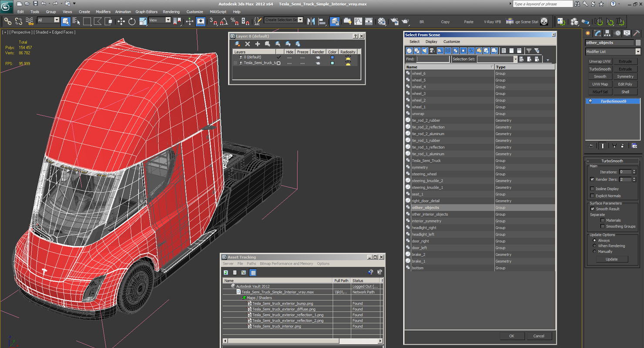Choose Select and Rotate tool
Viewport: 644px width, 348px height.
pos(132,21)
